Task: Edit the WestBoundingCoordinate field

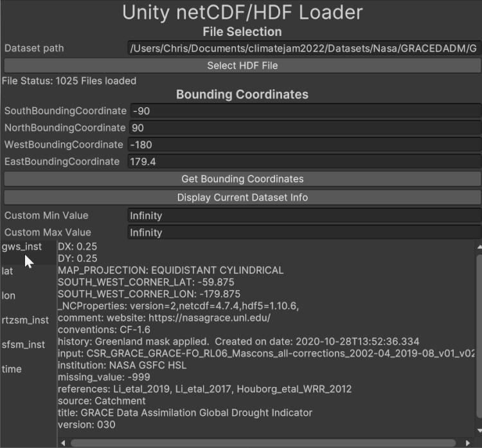Action: tap(305, 145)
